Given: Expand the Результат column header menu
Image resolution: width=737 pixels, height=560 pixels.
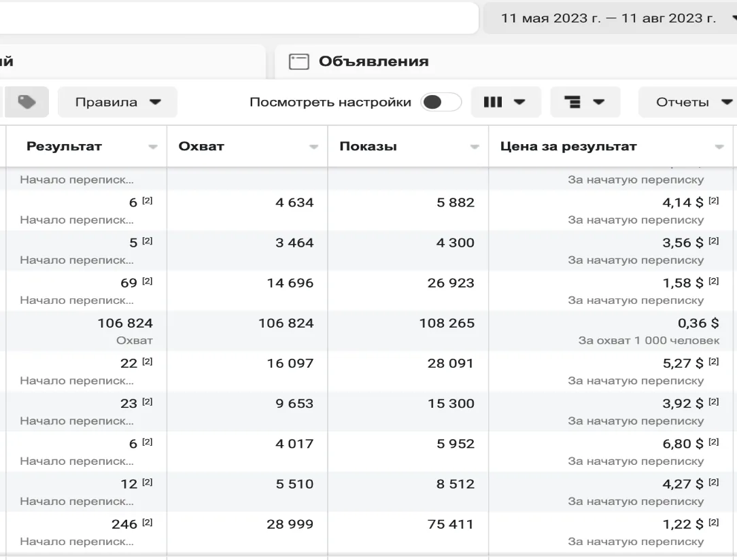Looking at the screenshot, I should [153, 147].
